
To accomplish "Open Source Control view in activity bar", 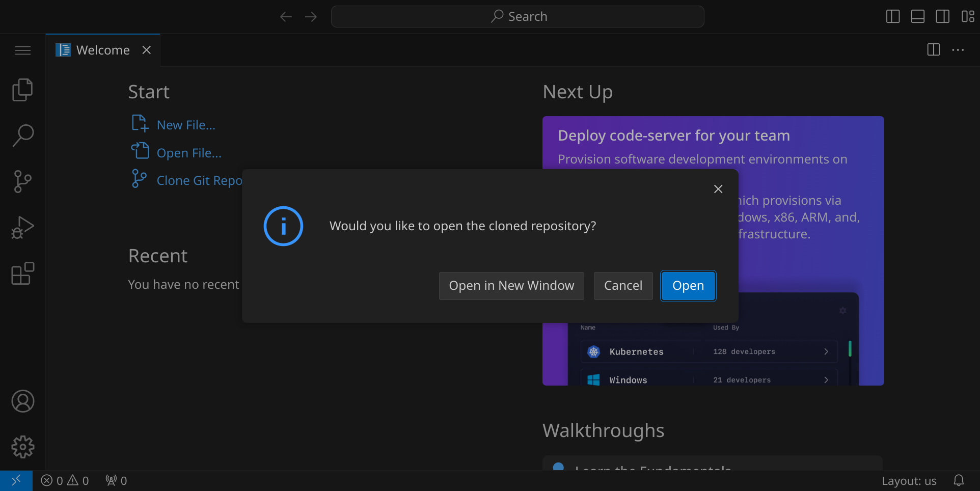I will pyautogui.click(x=22, y=182).
